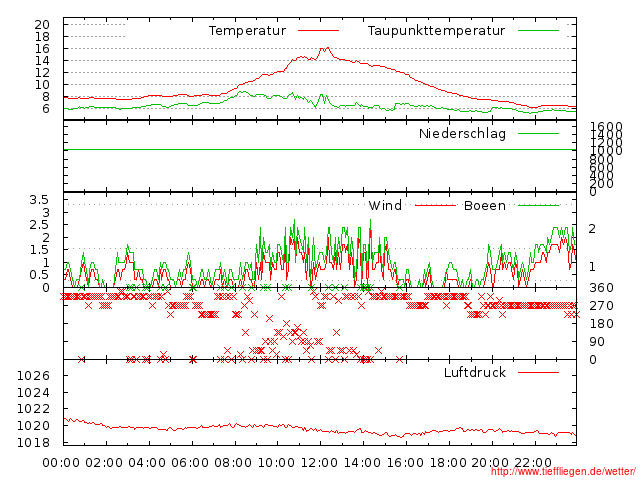Image resolution: width=640 pixels, height=480 pixels.
Task: Click the 10 temperature axis label
Action: coord(42,85)
